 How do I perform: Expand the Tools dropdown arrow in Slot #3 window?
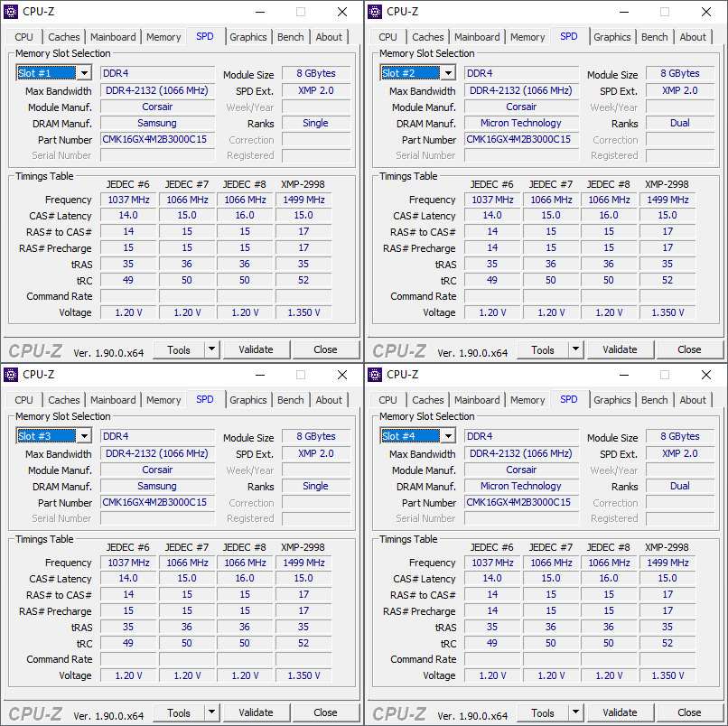click(211, 712)
